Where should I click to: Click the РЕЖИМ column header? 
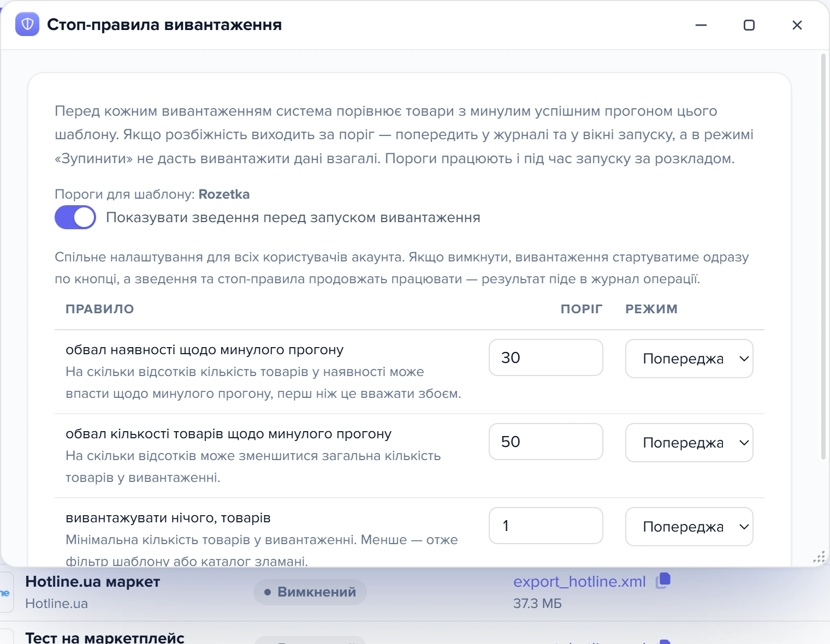651,309
